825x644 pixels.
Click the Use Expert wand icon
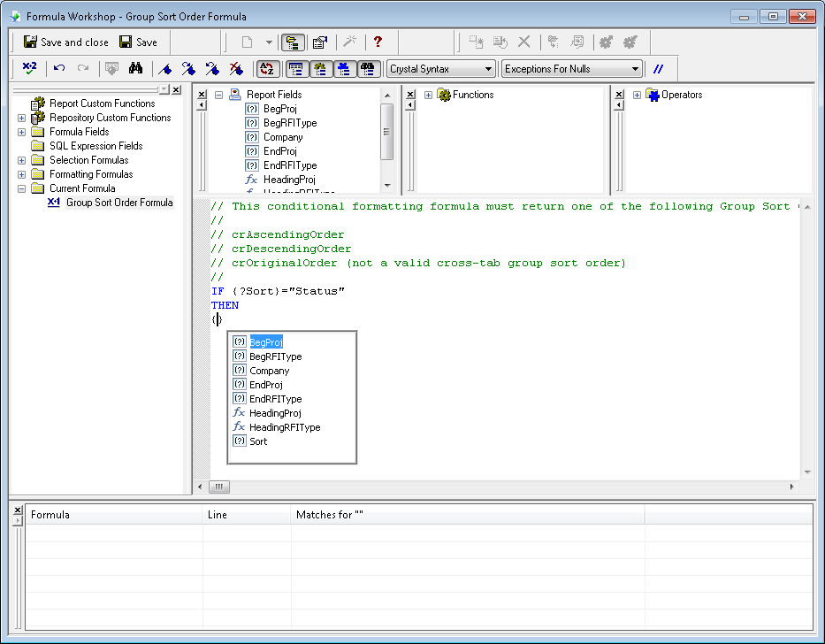tap(350, 42)
